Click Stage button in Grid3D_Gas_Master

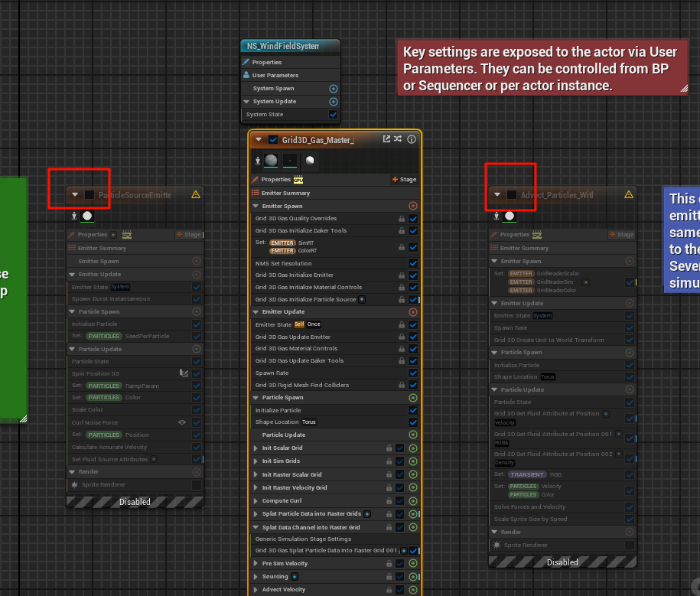405,180
